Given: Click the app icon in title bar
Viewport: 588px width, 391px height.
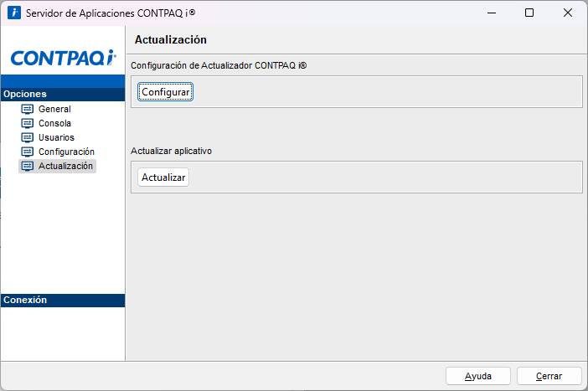Looking at the screenshot, I should 14,13.
